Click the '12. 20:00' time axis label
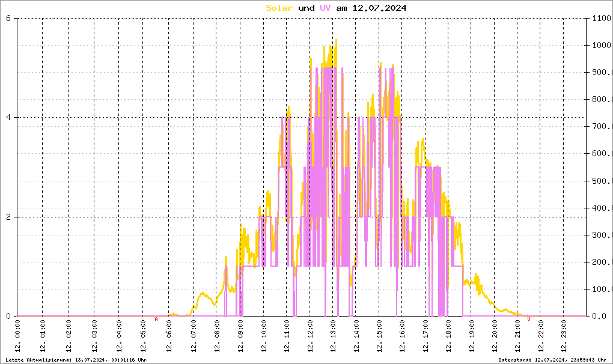Image resolution: width=613 pixels, height=364 pixels. click(x=495, y=336)
